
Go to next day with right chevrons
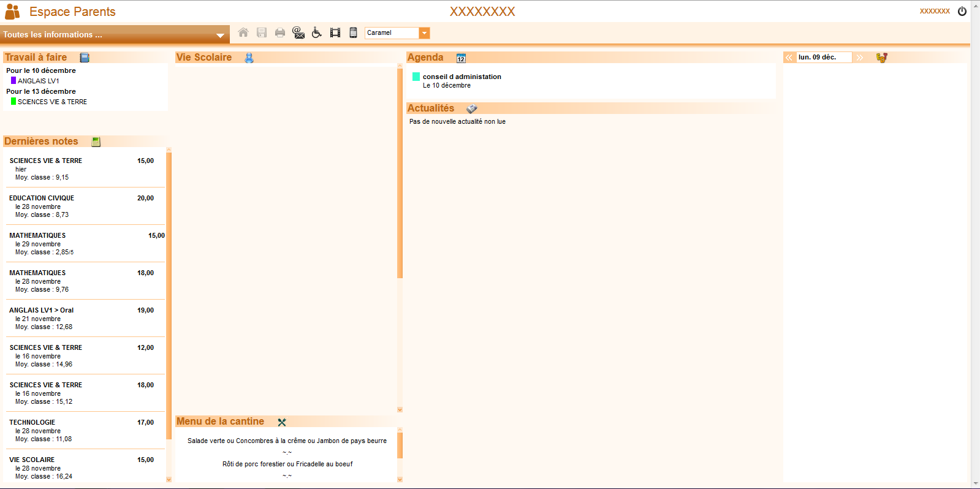[860, 58]
